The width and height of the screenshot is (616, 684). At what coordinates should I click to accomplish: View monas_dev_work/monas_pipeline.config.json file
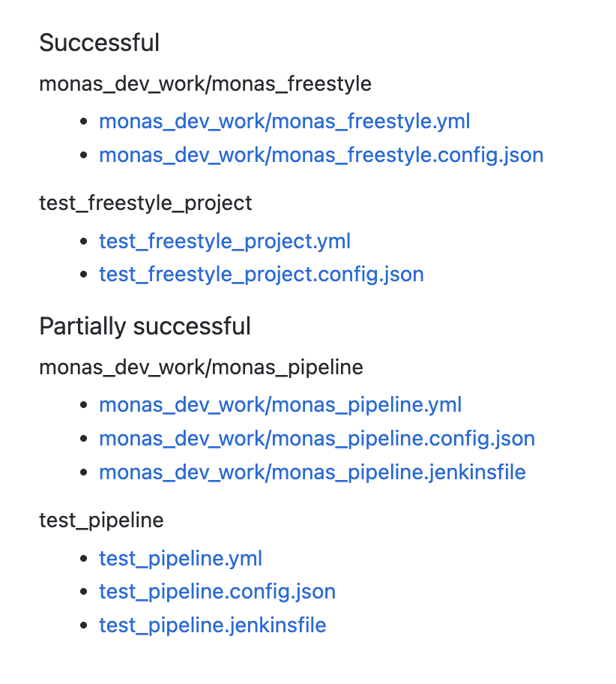click(x=317, y=439)
